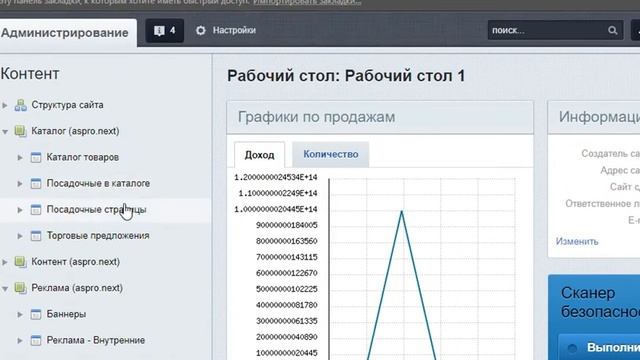Select Реклама (aspro.next) item
This screenshot has height=360, width=640.
77,288
